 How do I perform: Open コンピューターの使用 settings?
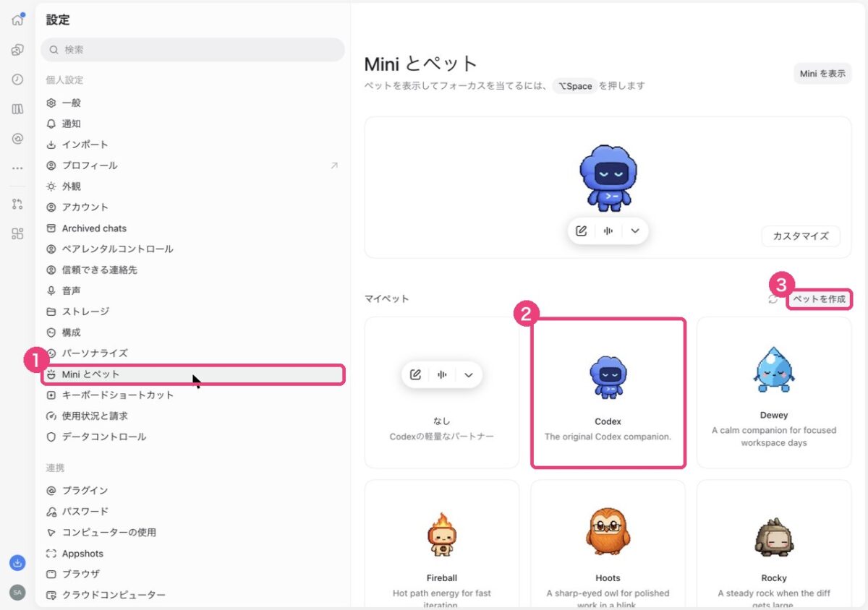[x=192, y=533]
